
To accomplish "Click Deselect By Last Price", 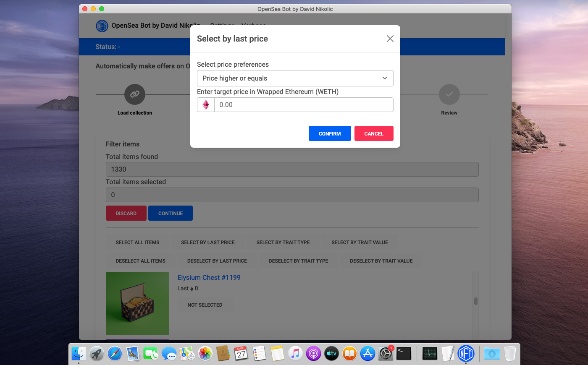I will click(x=217, y=261).
